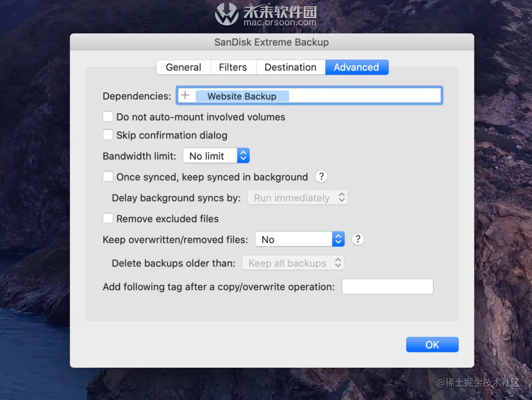The image size is (532, 400).
Task: Open Delay background syncs by dropdown
Action: click(x=298, y=197)
